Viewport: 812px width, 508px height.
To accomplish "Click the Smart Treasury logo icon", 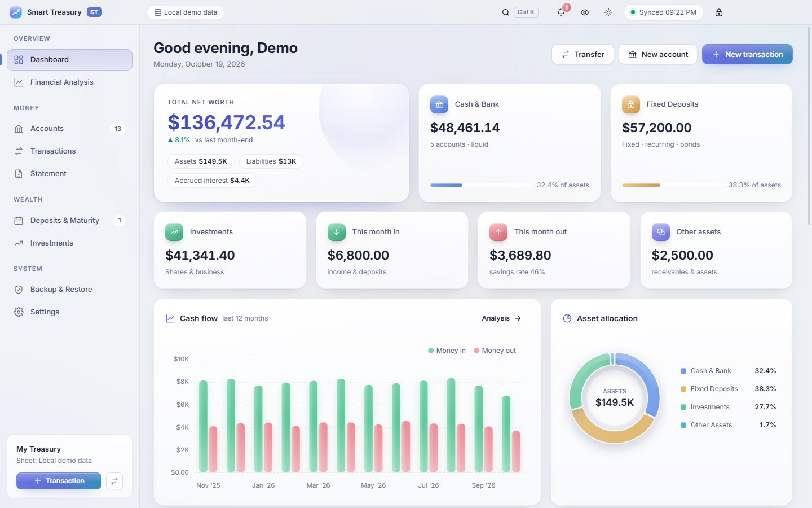I will point(16,12).
